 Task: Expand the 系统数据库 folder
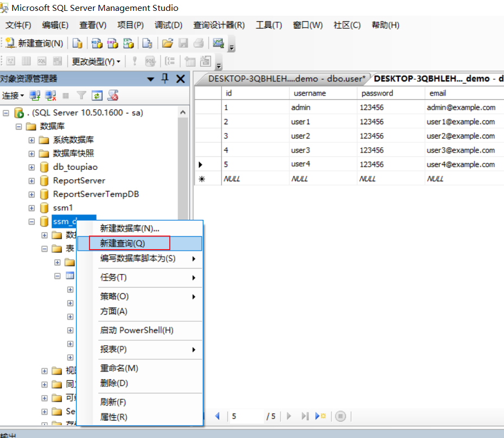click(31, 140)
